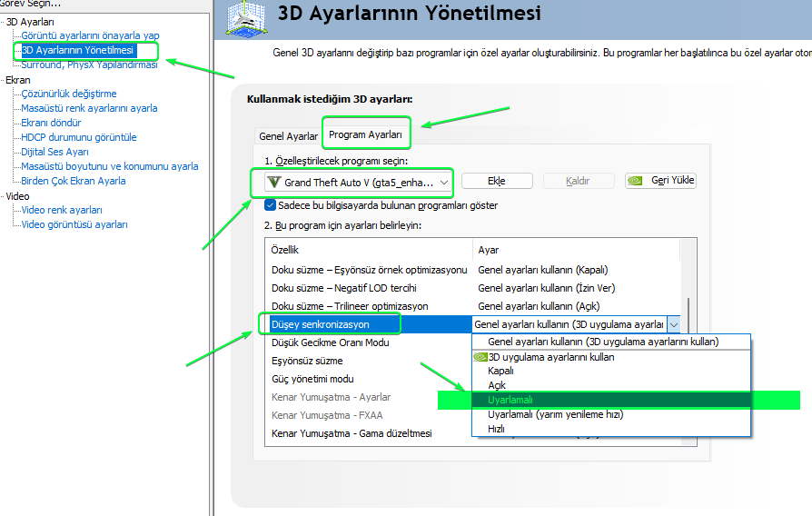The image size is (812, 516).
Task: Choose Uyarlamalı option
Action: pyautogui.click(x=611, y=400)
